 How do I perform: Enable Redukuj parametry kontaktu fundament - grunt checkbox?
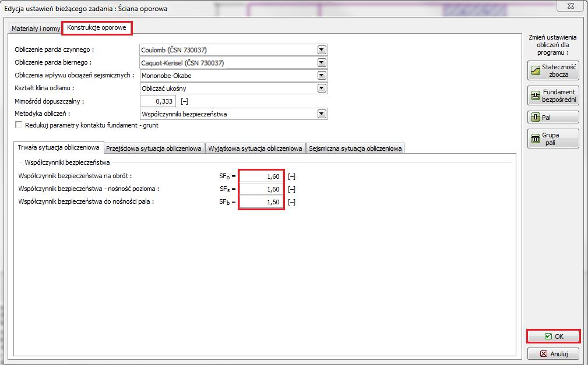coord(19,125)
